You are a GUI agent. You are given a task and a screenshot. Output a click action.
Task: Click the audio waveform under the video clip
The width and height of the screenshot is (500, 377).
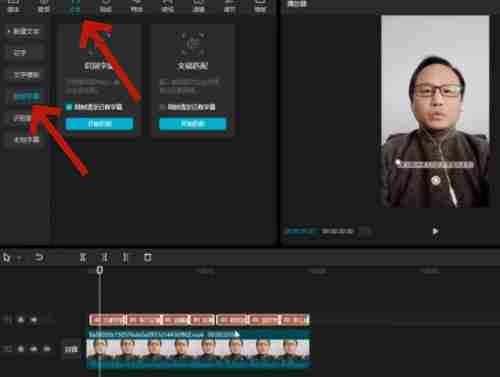click(198, 363)
